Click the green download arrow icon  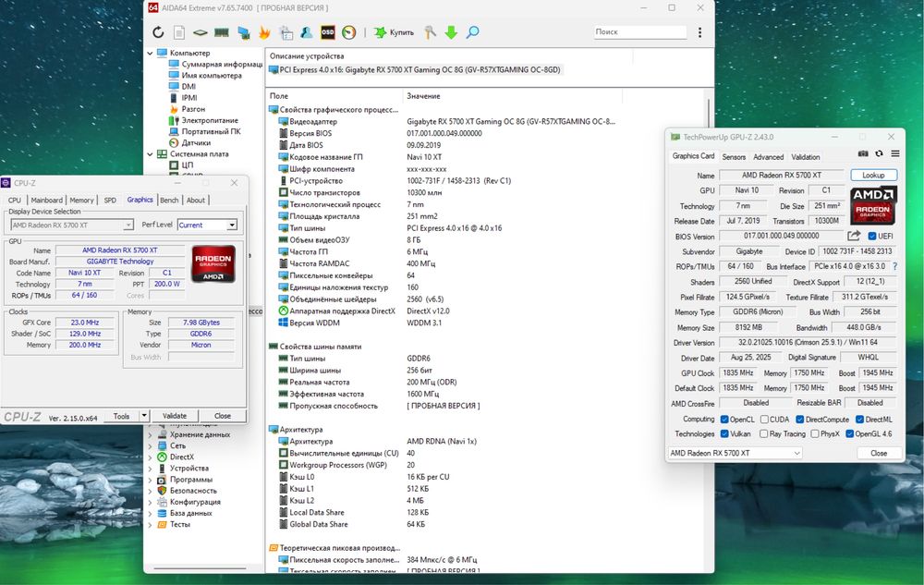point(452,32)
